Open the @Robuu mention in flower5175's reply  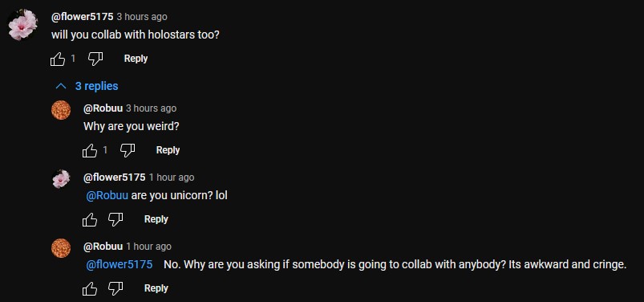point(107,195)
